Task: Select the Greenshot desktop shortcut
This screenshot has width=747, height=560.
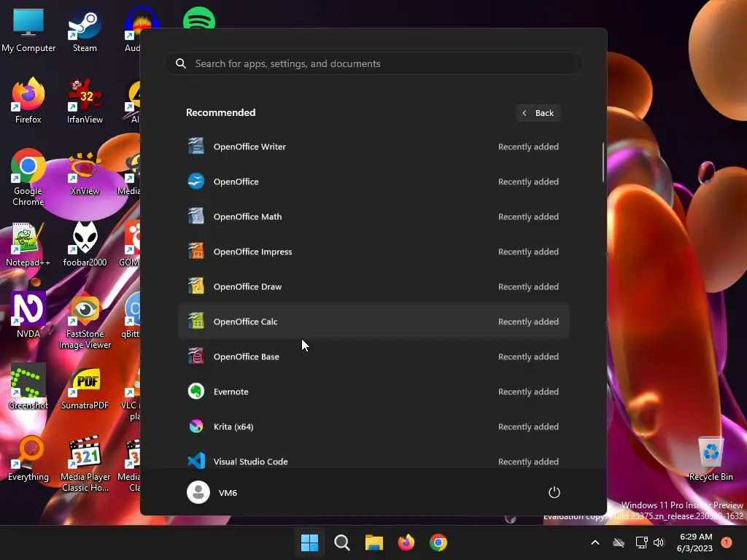Action: click(x=28, y=387)
